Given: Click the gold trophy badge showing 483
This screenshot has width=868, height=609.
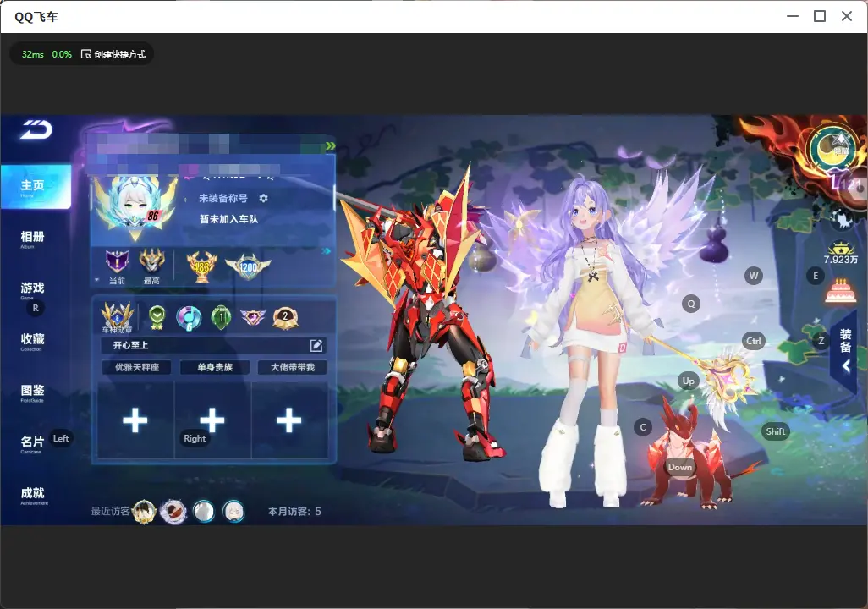Looking at the screenshot, I should (201, 266).
